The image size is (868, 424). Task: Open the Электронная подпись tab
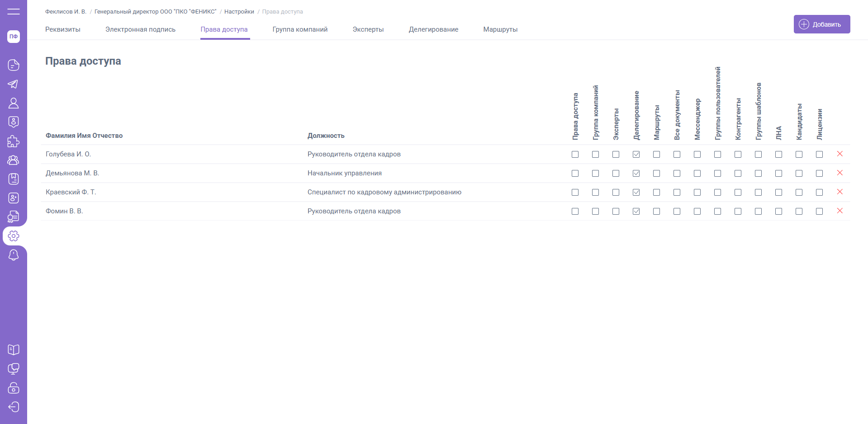point(140,29)
